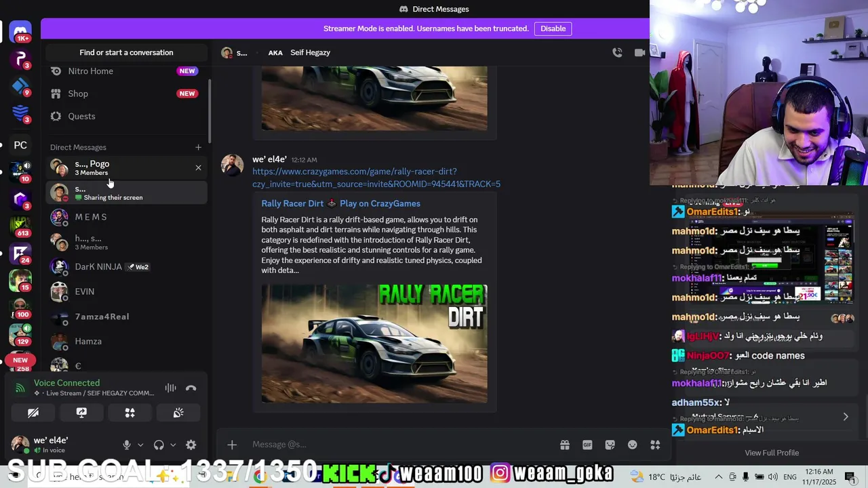
Task: Open the volume control in system tray
Action: pyautogui.click(x=772, y=476)
